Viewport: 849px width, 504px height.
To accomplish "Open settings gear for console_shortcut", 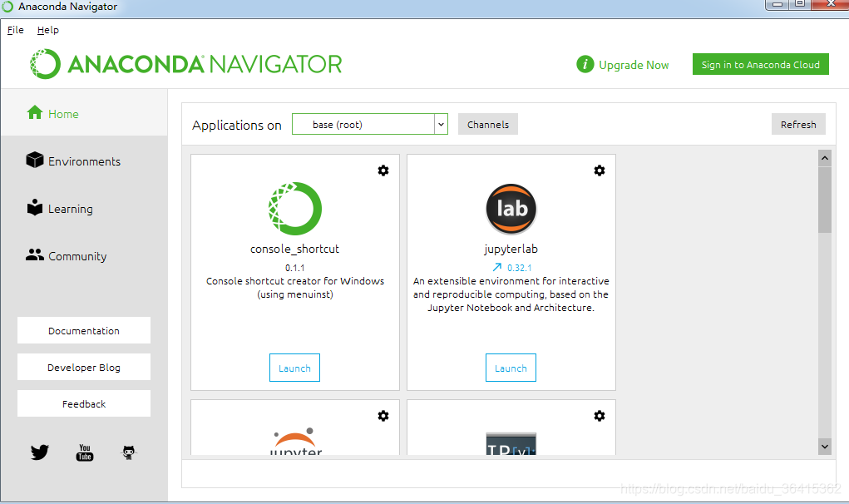I will 383,170.
